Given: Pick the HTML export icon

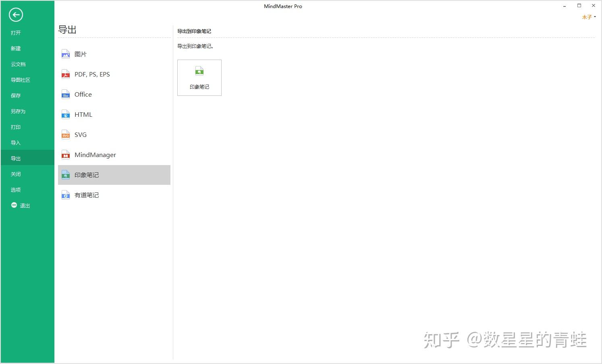Looking at the screenshot, I should [x=66, y=114].
